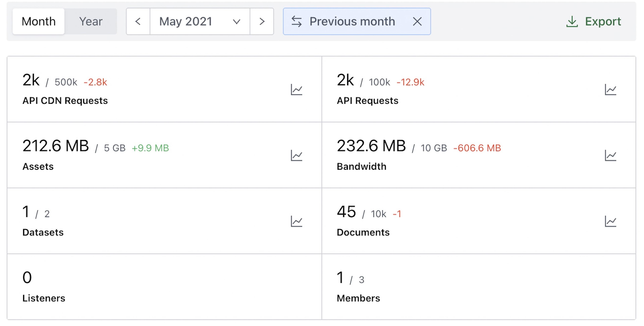Click the swap arrows comparison icon
This screenshot has width=644, height=326.
297,21
